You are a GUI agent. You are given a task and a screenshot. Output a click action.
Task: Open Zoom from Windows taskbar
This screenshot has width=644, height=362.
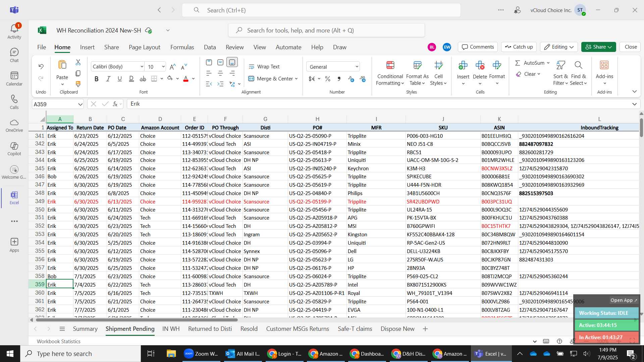point(201,354)
